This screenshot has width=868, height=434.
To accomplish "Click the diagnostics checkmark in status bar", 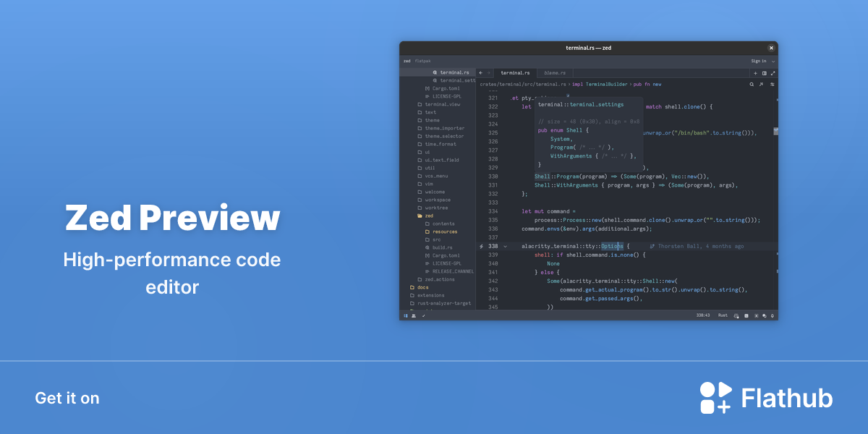I will click(x=423, y=315).
